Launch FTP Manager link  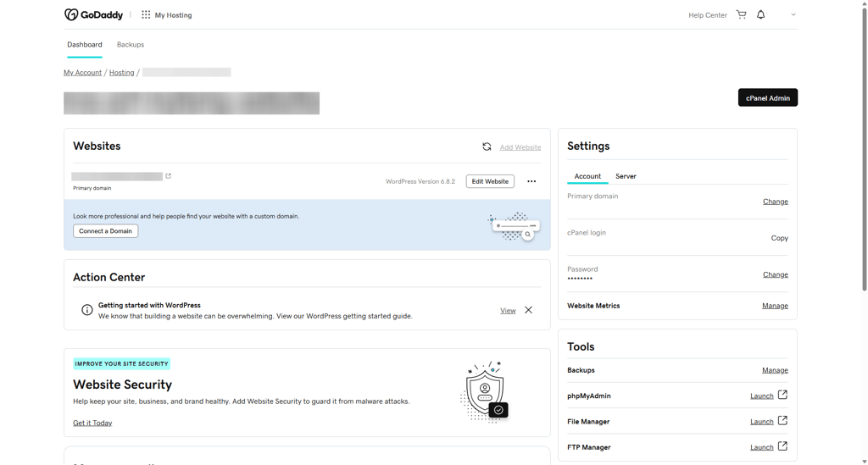pyautogui.click(x=762, y=447)
